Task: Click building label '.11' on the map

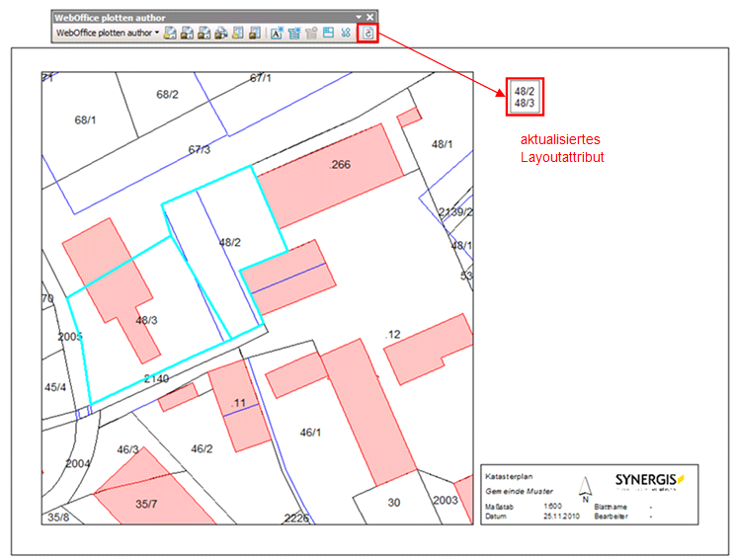Action: coord(238,403)
